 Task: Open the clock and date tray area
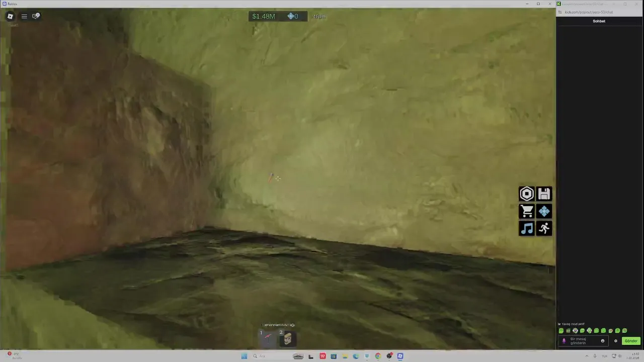[x=633, y=356]
